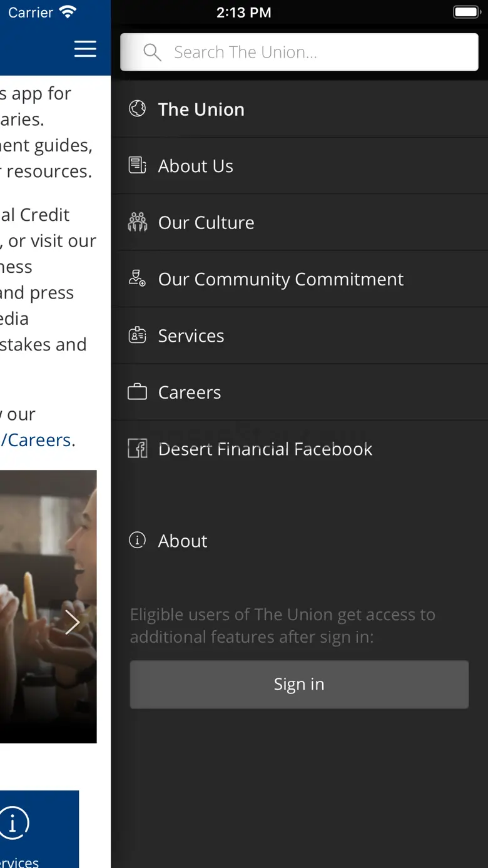The height and width of the screenshot is (868, 488).
Task: Click the search magnifier icon
Action: point(152,52)
